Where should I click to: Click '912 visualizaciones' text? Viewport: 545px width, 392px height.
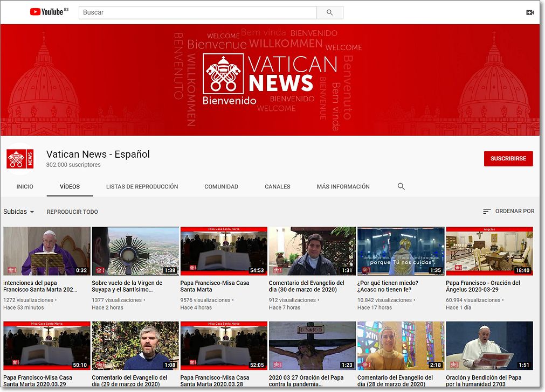(x=292, y=300)
